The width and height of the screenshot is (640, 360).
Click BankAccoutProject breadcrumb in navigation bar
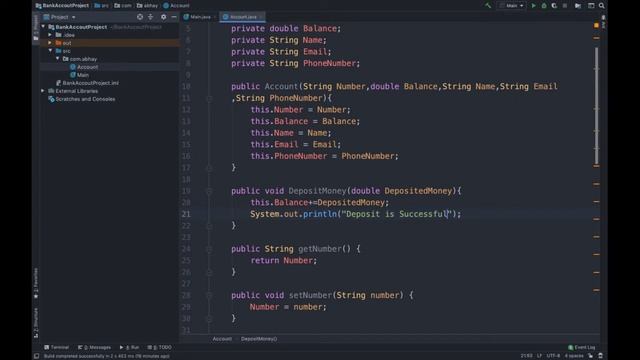(x=62, y=6)
